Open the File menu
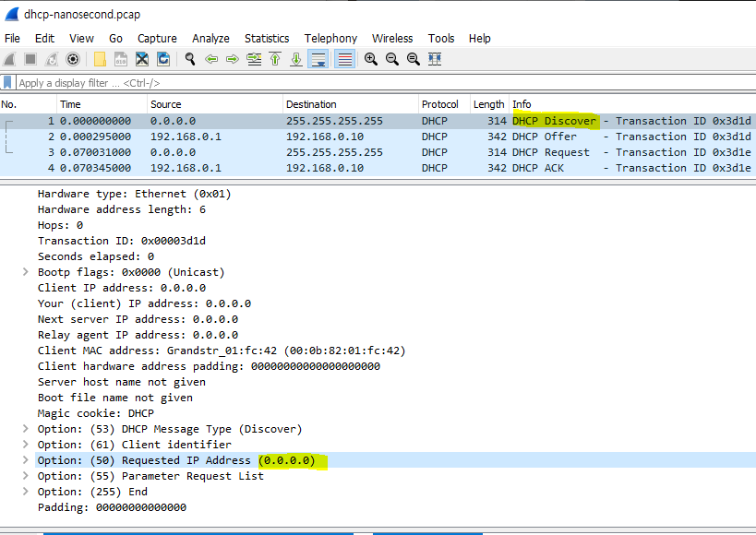Screen dimensions: 756x535 pos(12,38)
